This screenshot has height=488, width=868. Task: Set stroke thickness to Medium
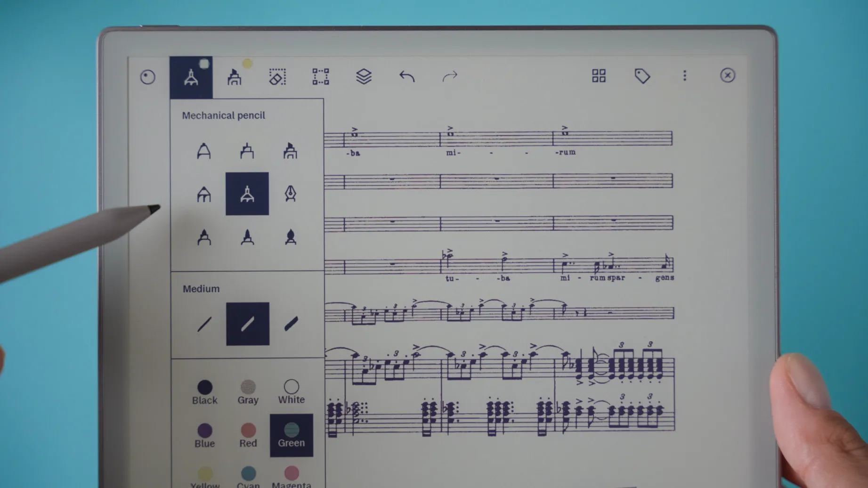tap(248, 324)
